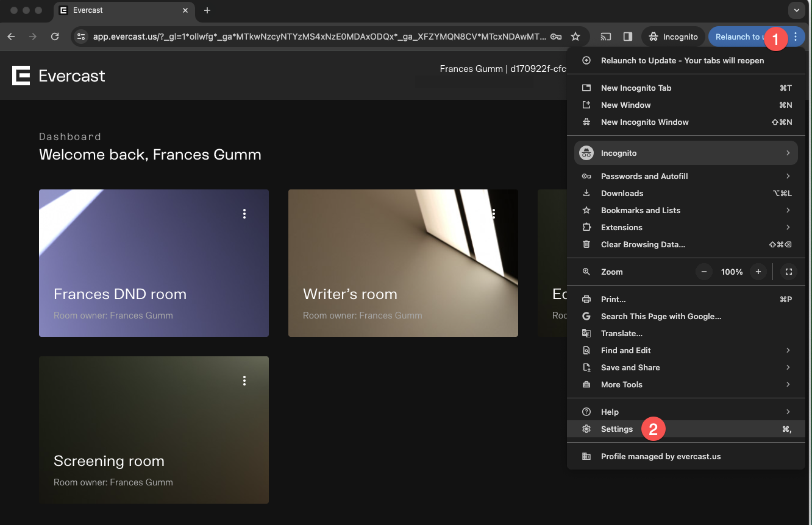812x525 pixels.
Task: Open the Writer's room card
Action: coord(403,263)
